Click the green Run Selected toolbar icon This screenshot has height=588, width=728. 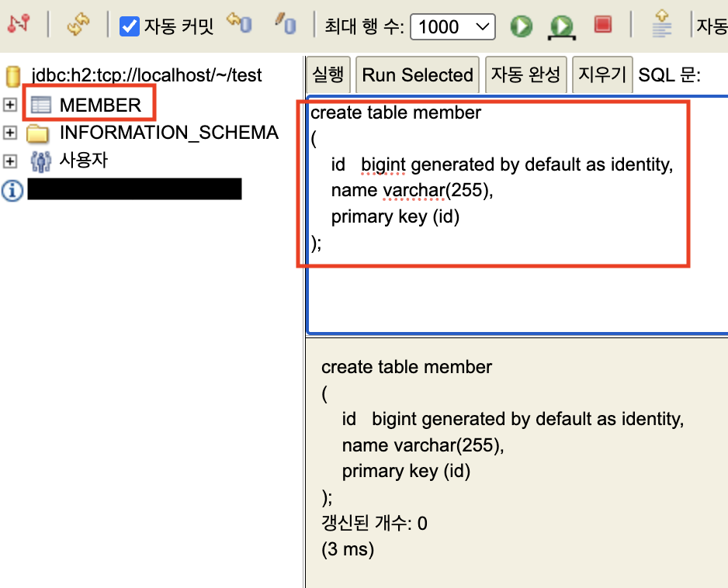coord(562,27)
